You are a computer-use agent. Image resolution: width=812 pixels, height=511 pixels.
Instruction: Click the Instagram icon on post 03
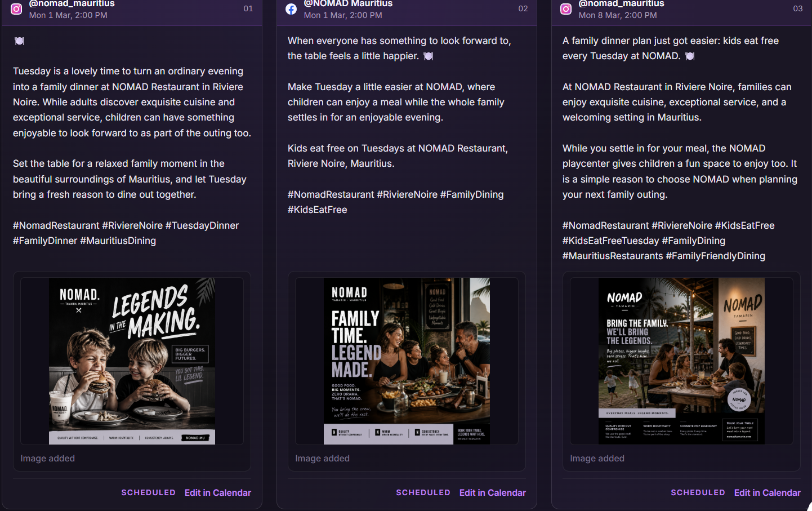[566, 9]
